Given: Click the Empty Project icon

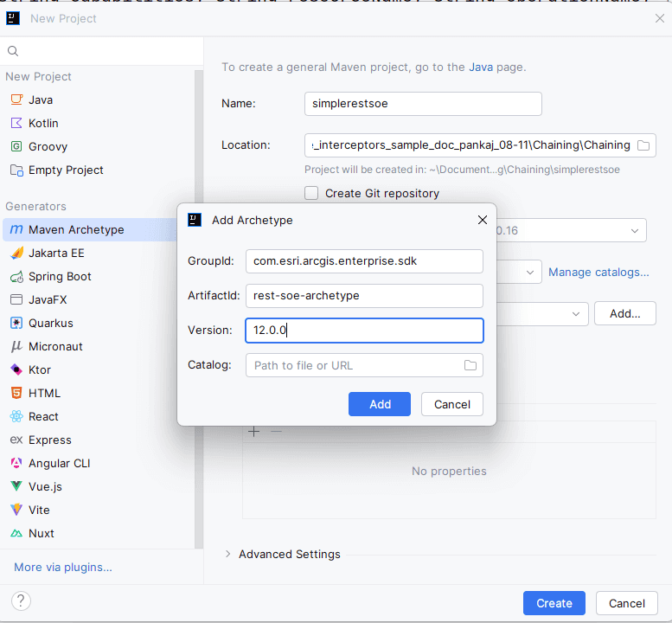Looking at the screenshot, I should tap(16, 170).
